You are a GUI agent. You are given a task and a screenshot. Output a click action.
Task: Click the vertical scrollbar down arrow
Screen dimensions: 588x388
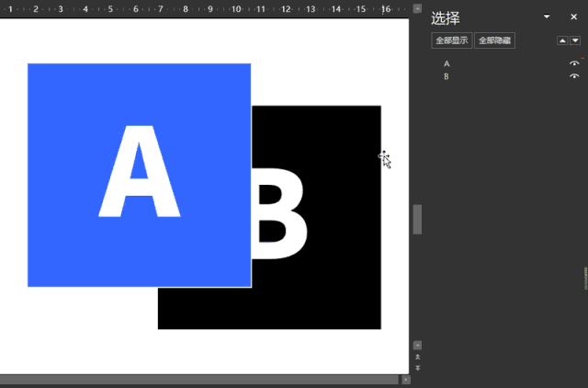pos(417,345)
